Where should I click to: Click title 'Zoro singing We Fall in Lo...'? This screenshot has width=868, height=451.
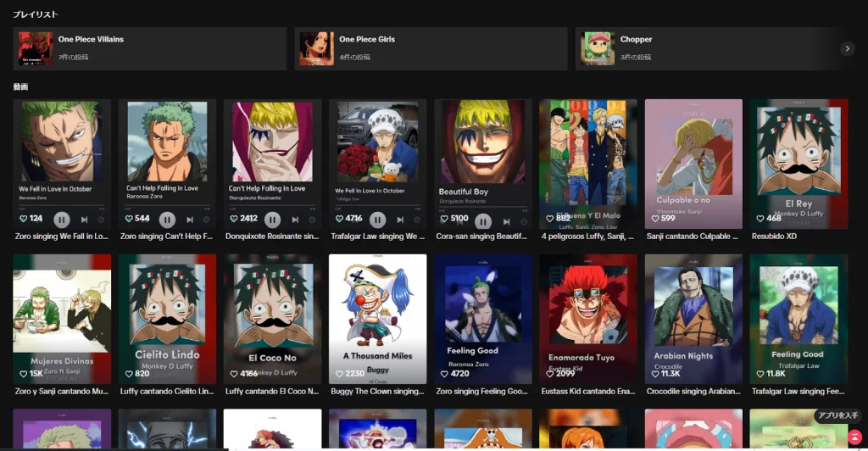(61, 237)
